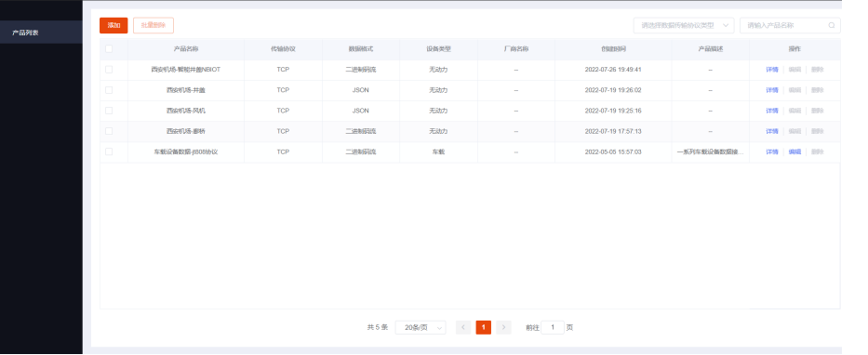Go to the next page arrow
Image resolution: width=868 pixels, height=355 pixels.
pos(503,327)
